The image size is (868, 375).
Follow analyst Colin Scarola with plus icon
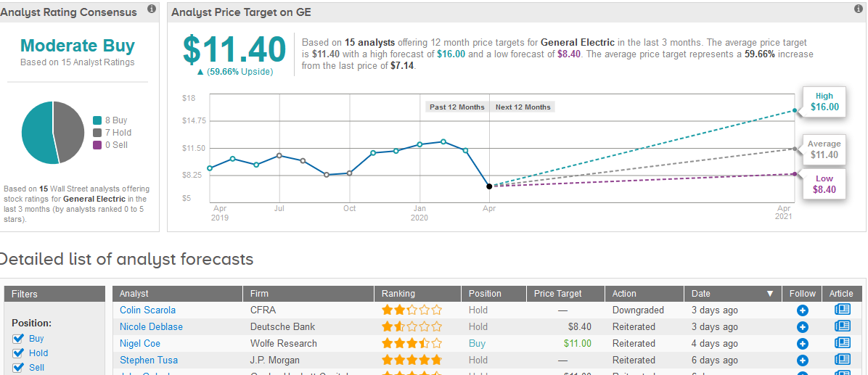point(803,310)
